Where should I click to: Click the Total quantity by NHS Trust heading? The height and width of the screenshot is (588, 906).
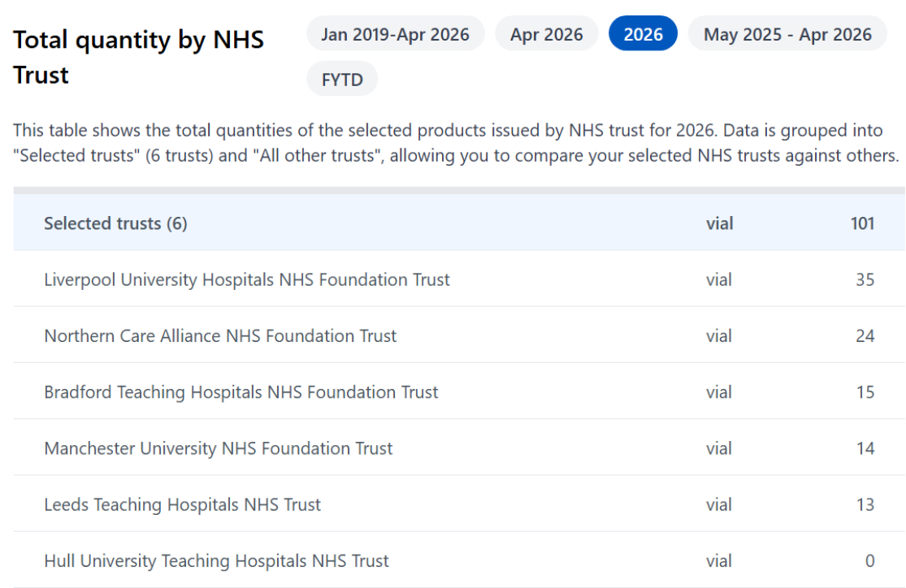coord(139,57)
